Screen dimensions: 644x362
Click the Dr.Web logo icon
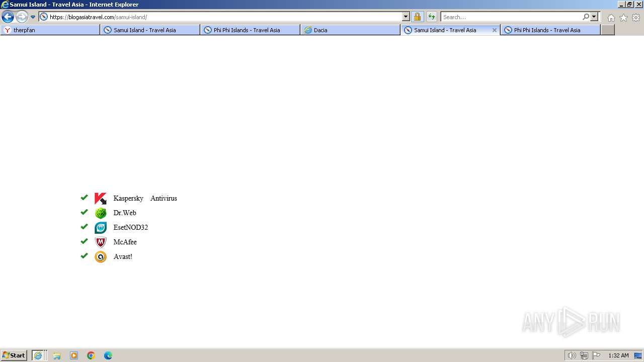pyautogui.click(x=101, y=213)
